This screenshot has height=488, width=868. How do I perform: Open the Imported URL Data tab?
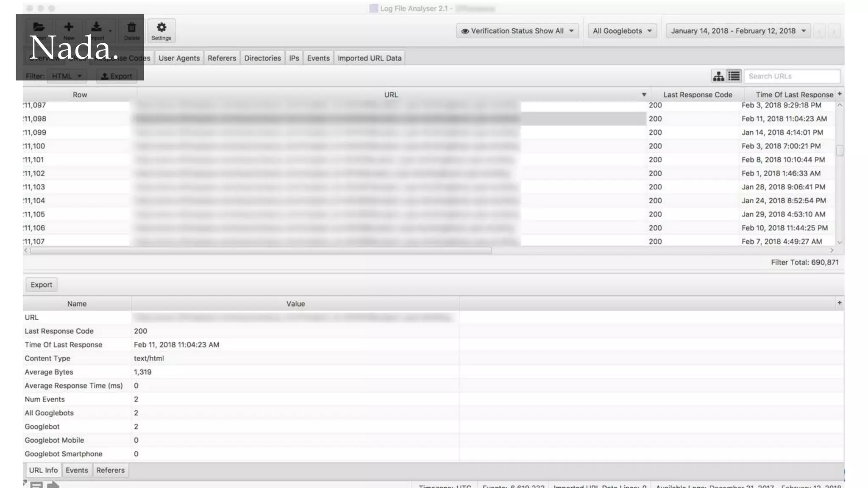369,58
